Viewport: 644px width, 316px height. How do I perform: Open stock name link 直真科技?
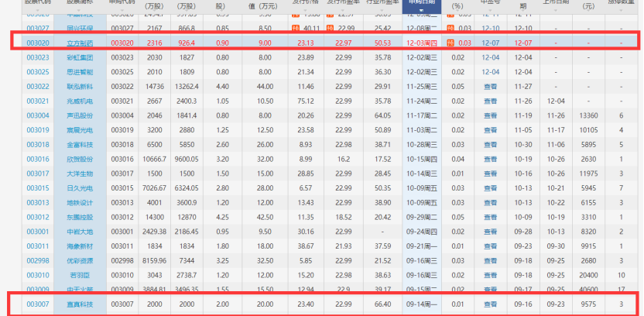80,304
